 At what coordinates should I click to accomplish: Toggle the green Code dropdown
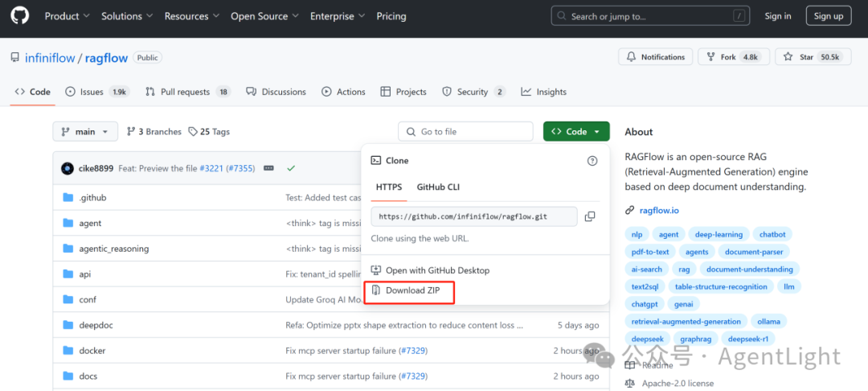tap(576, 132)
